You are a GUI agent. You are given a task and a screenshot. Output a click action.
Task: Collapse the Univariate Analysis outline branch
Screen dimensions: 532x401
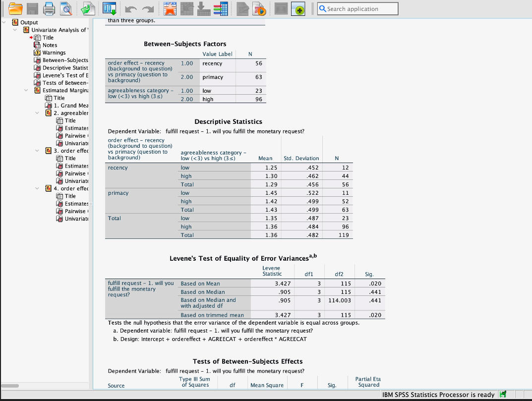tap(14, 30)
